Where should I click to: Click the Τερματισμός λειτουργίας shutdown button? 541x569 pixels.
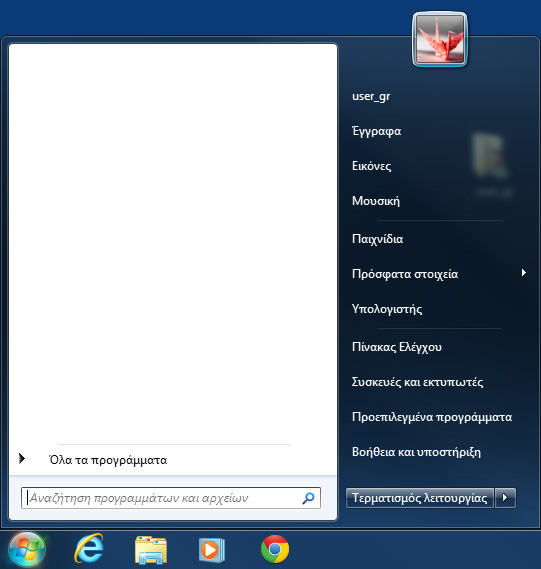click(x=419, y=498)
